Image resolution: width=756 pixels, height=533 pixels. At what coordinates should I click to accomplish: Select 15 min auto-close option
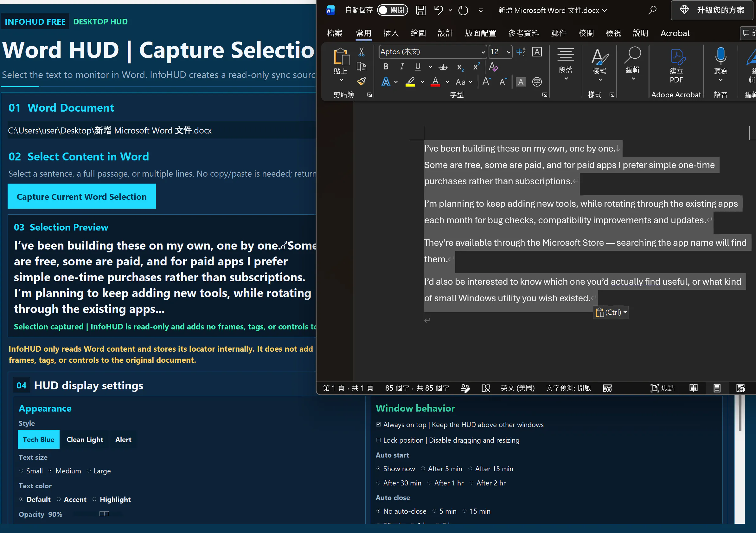tap(464, 511)
